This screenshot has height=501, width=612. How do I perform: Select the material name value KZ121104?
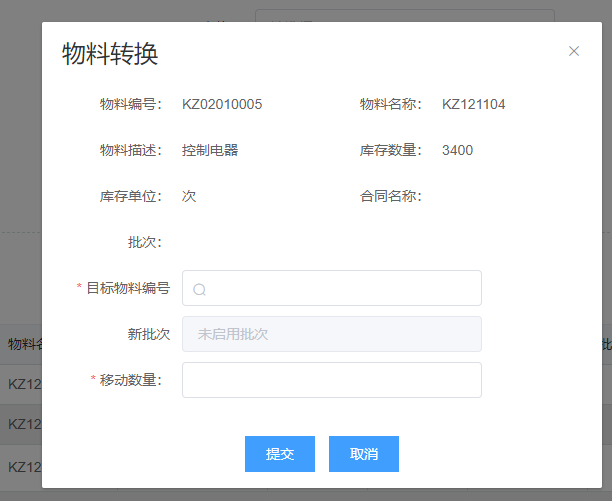[x=473, y=104]
